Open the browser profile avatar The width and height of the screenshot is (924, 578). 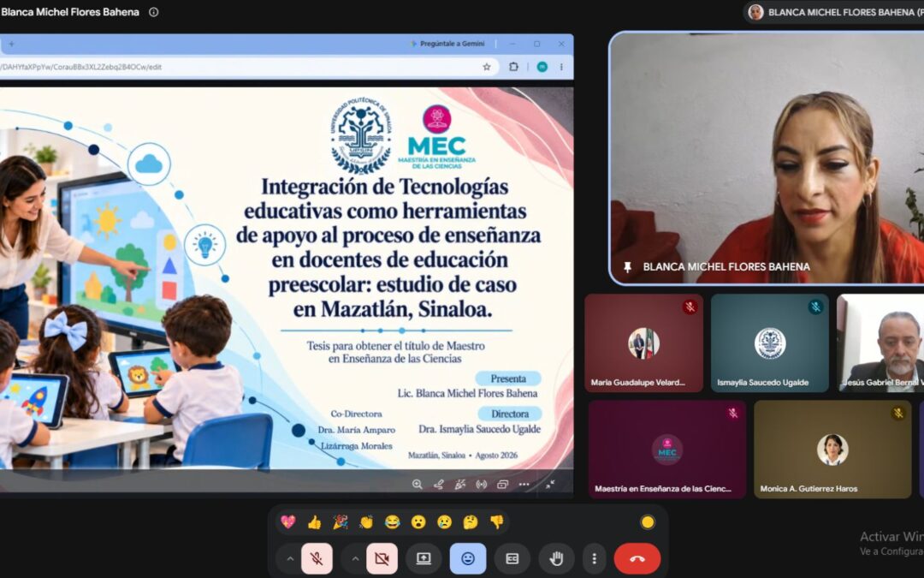[542, 67]
